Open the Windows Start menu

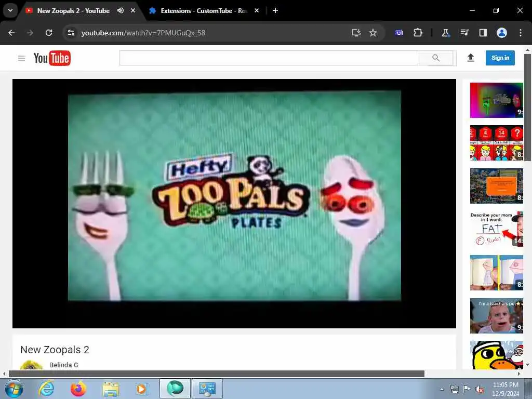[14, 389]
